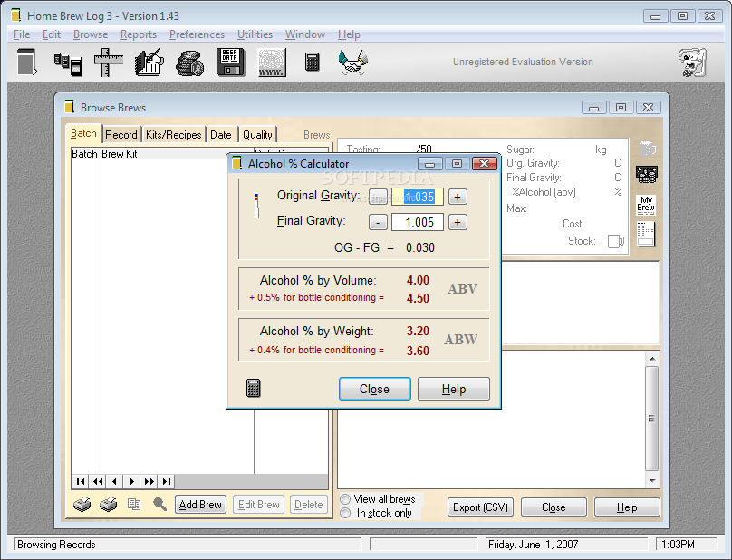The width and height of the screenshot is (732, 560).
Task: Open the Preferences menu
Action: (197, 34)
